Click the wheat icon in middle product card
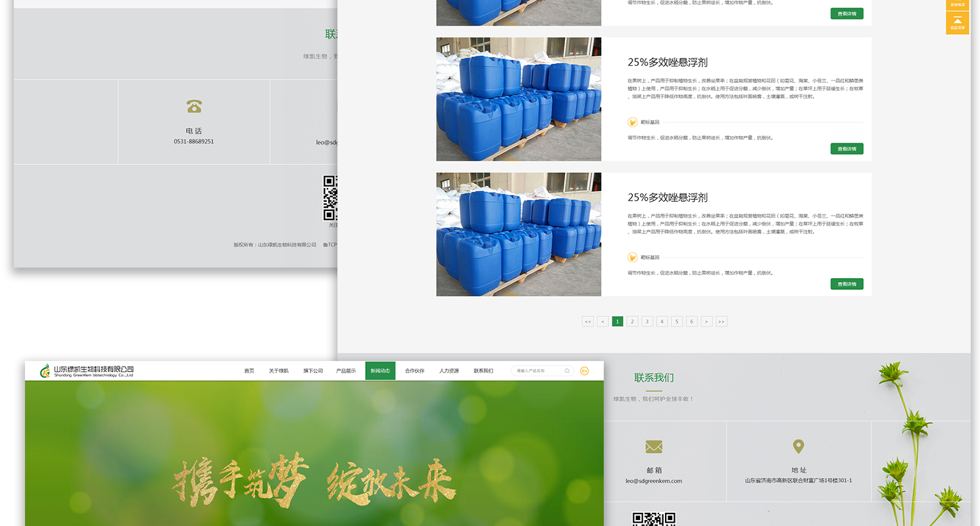The height and width of the screenshot is (526, 980). (x=633, y=122)
